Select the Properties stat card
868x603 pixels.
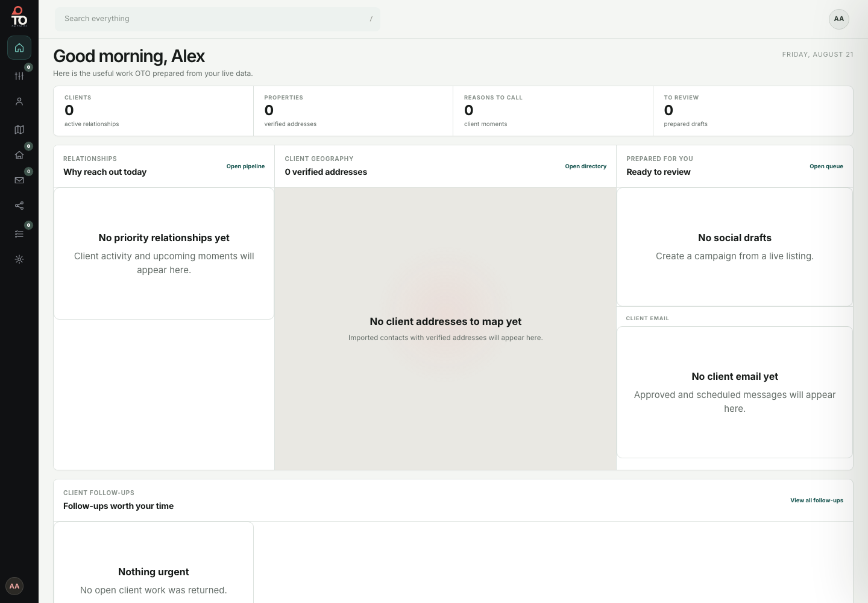(353, 111)
